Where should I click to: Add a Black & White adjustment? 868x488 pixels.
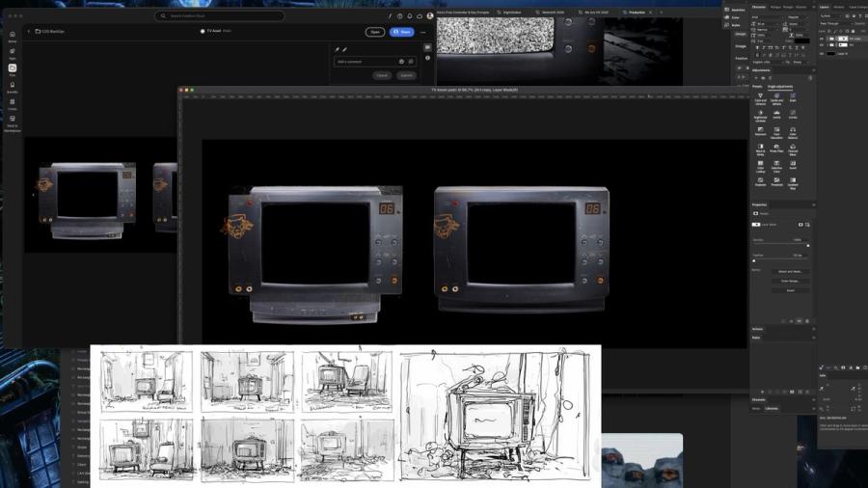761,149
